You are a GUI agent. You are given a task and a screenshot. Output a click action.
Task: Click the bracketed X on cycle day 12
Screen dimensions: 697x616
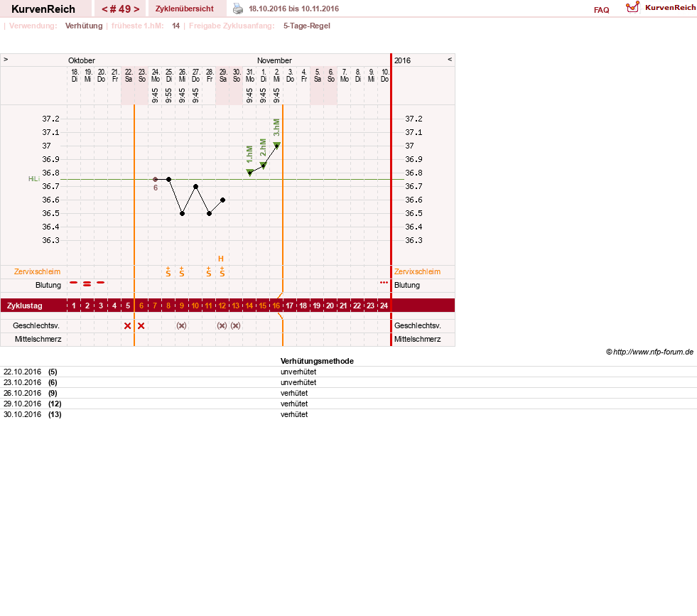click(222, 326)
